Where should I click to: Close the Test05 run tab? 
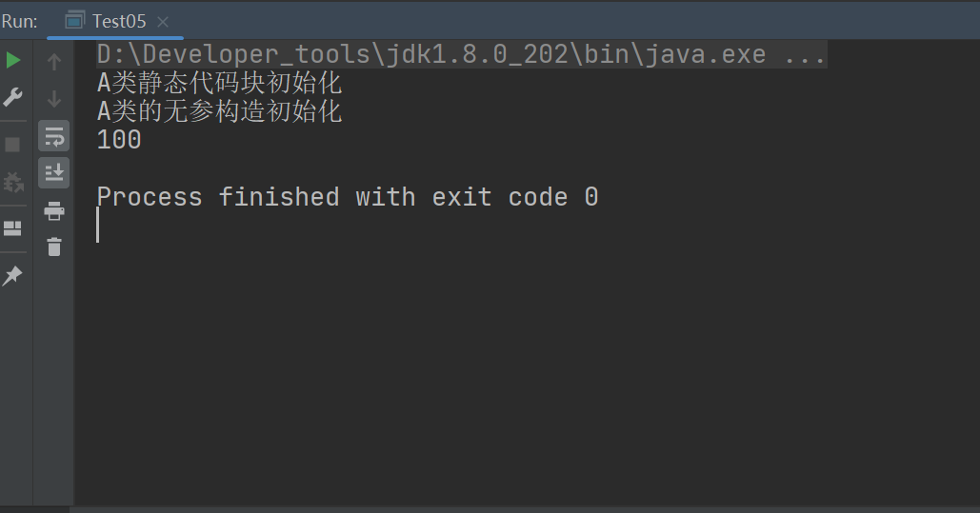163,21
